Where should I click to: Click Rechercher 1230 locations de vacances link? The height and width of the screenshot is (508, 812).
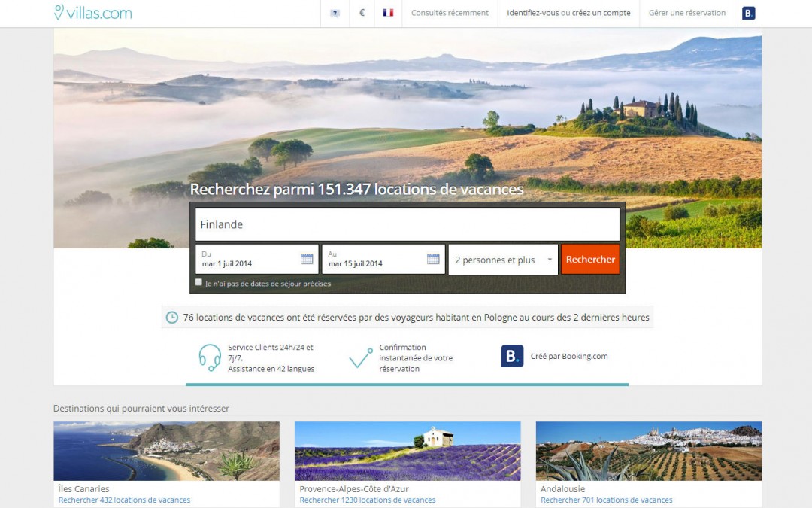pyautogui.click(x=367, y=500)
